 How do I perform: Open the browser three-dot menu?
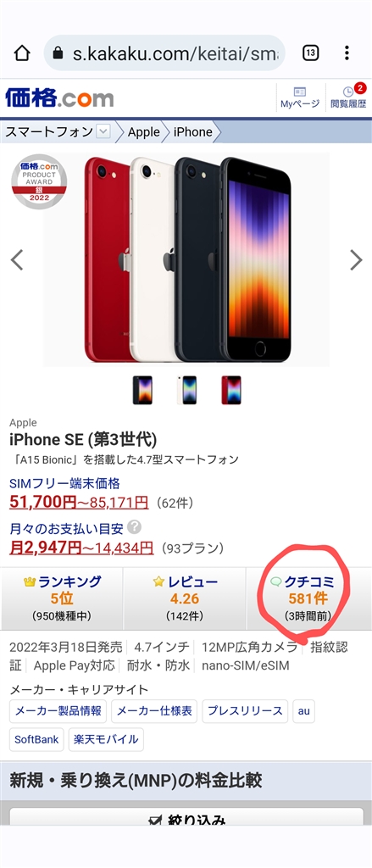tap(347, 53)
